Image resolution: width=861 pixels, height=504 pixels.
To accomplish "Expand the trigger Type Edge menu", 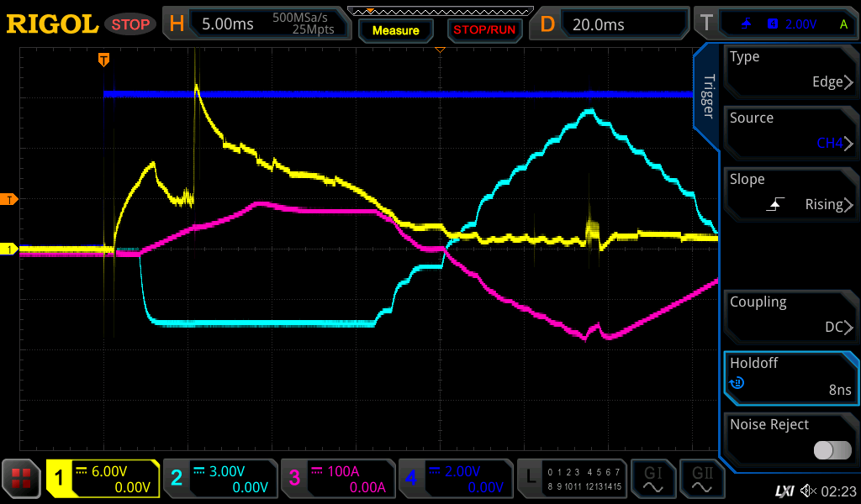I will pyautogui.click(x=789, y=71).
